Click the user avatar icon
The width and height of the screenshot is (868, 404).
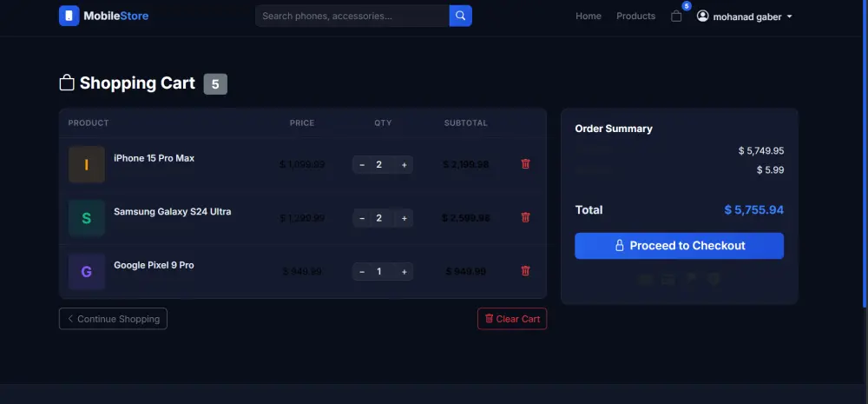702,16
